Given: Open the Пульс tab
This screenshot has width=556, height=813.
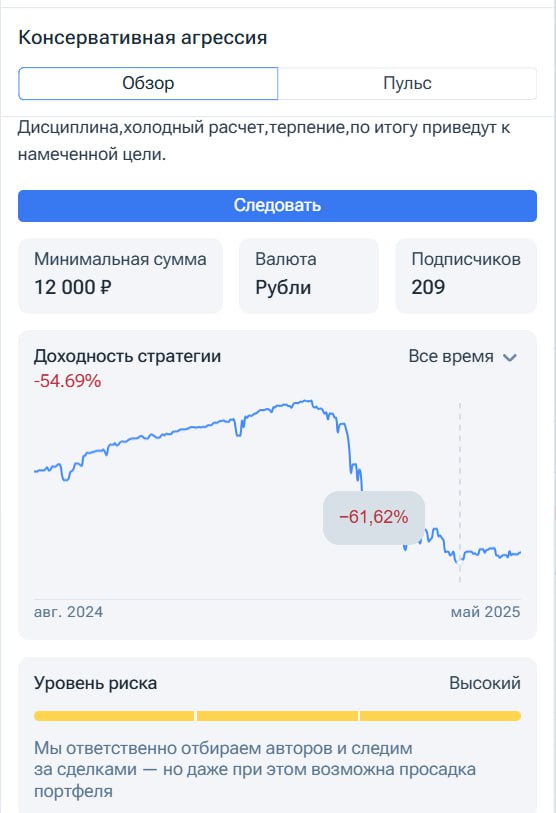Looking at the screenshot, I should click(407, 83).
